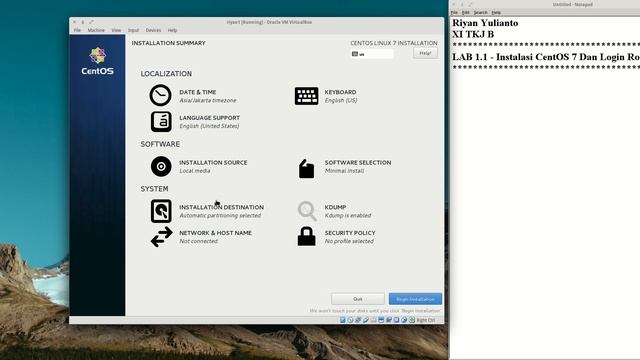
Task: Open the VirtualBox Help menu
Action: click(x=172, y=30)
